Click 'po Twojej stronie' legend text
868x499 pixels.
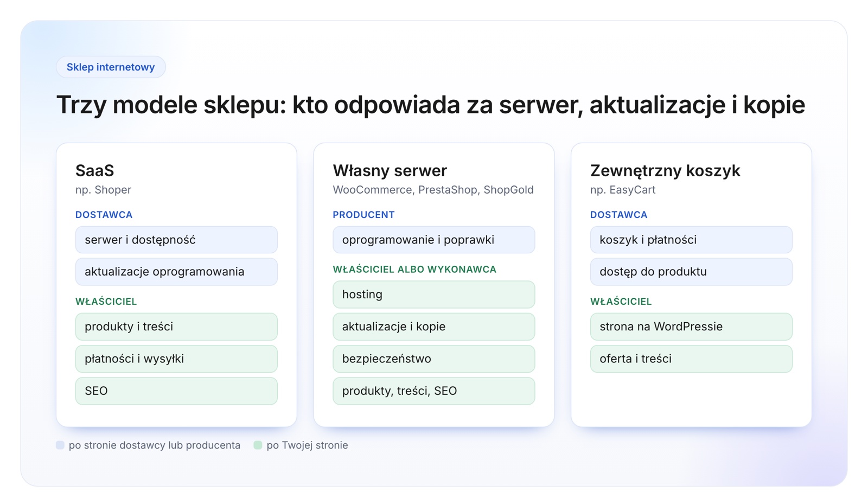(x=307, y=445)
